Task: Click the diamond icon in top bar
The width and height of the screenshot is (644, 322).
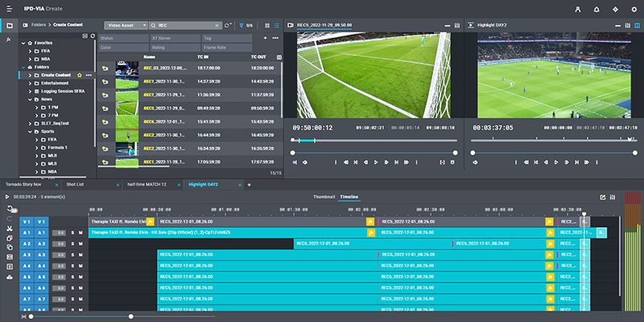Action: 615,10
